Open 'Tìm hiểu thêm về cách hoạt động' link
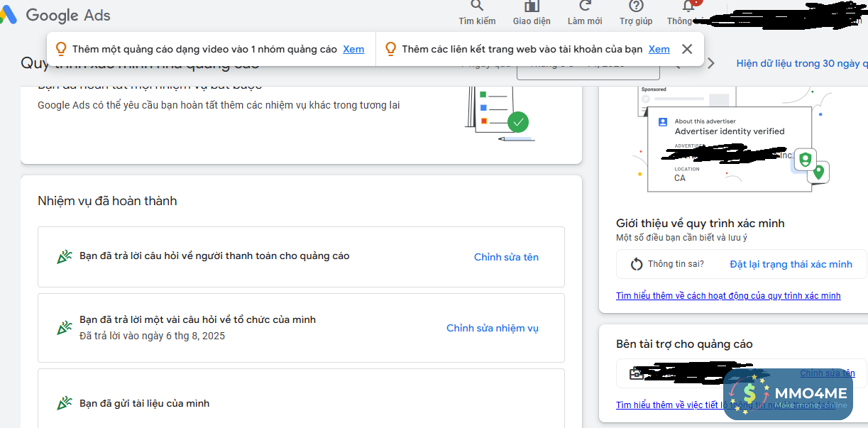The height and width of the screenshot is (428, 868). point(728,296)
